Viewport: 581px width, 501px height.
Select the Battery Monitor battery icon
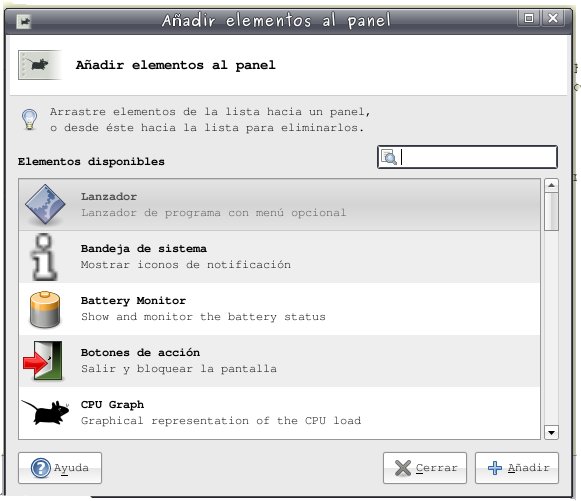click(44, 309)
